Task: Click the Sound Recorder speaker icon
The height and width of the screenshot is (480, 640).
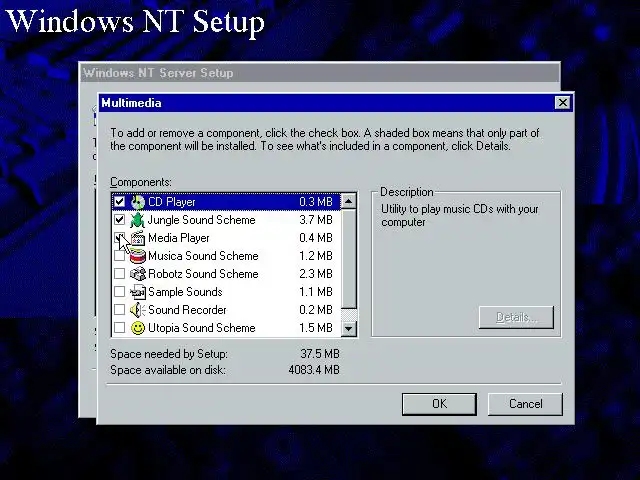Action: [138, 310]
